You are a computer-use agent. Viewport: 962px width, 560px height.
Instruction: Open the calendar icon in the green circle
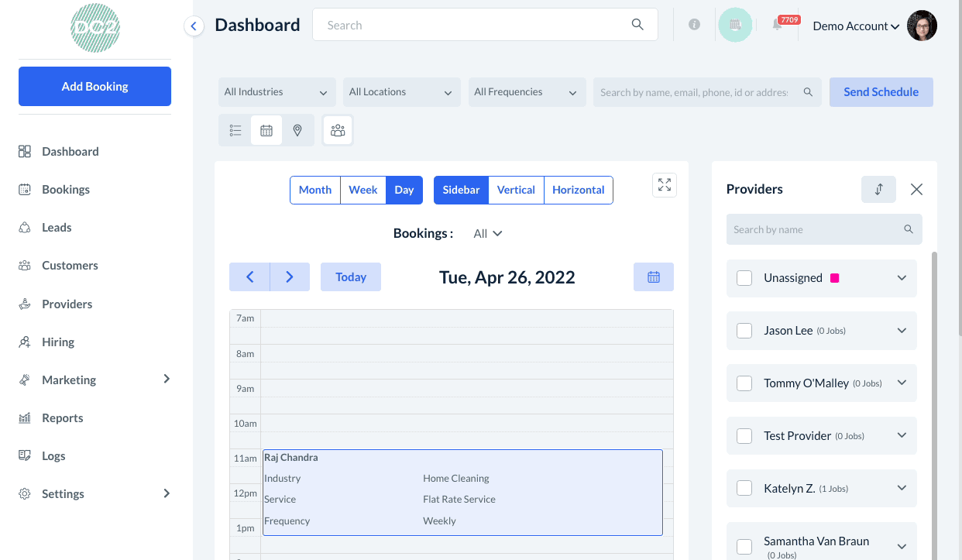point(735,25)
